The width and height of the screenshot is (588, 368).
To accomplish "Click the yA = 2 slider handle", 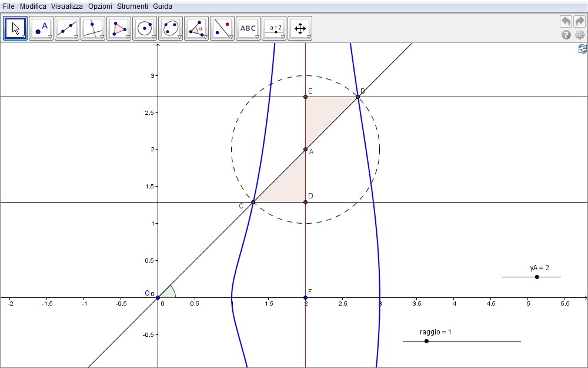I will (x=537, y=277).
